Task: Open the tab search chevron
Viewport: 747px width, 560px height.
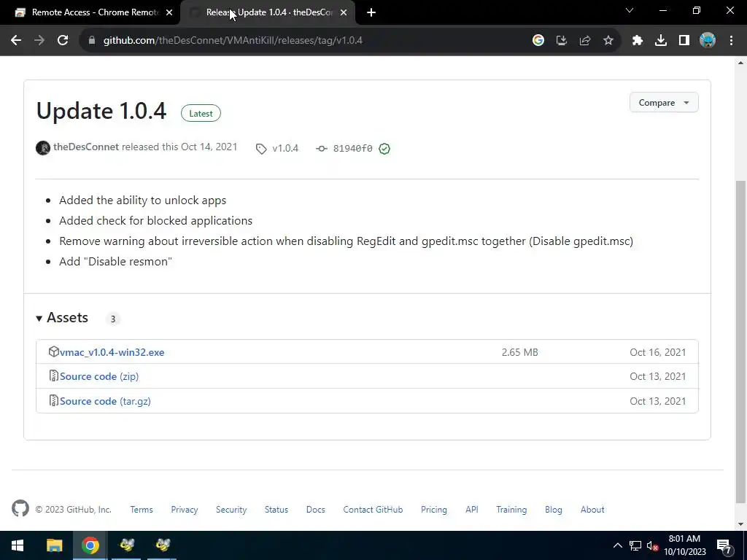Action: pyautogui.click(x=630, y=10)
